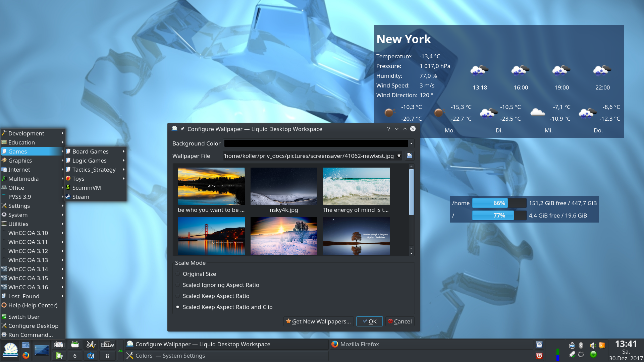Open the shell application launcher menu
This screenshot has width=644, height=362.
coord(10,350)
